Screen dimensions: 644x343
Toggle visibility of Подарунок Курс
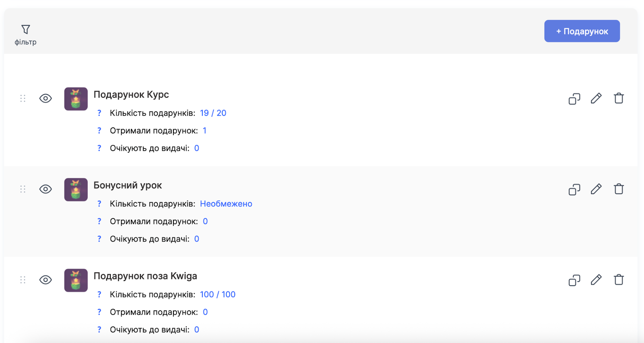click(x=45, y=98)
